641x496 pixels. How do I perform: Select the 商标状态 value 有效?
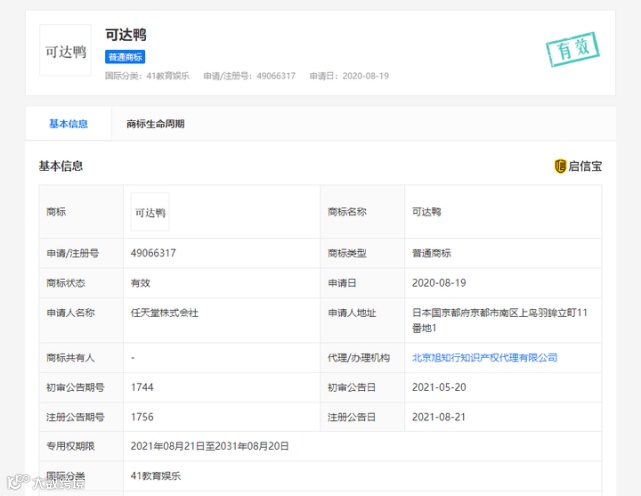141,283
